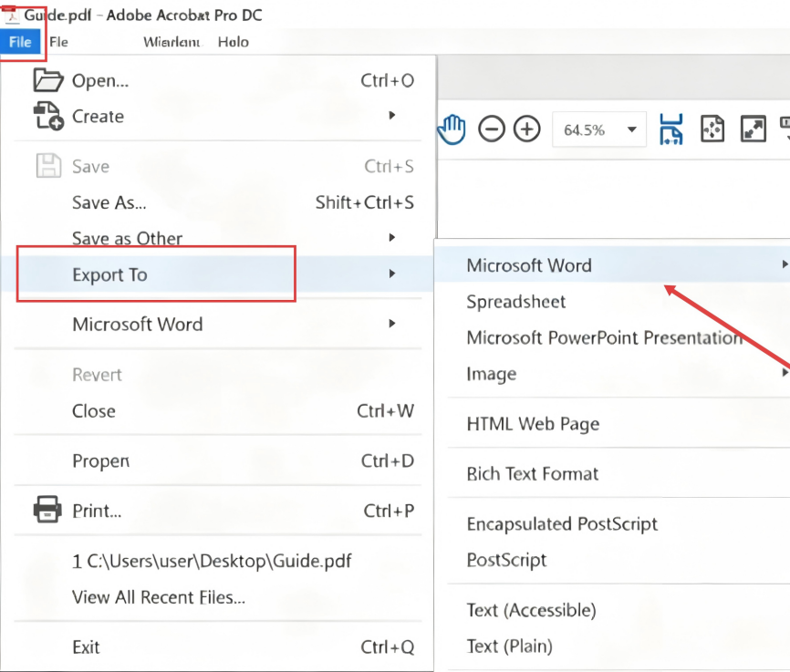790x672 pixels.
Task: Expand the Save as Other submenu arrow
Action: pyautogui.click(x=392, y=237)
